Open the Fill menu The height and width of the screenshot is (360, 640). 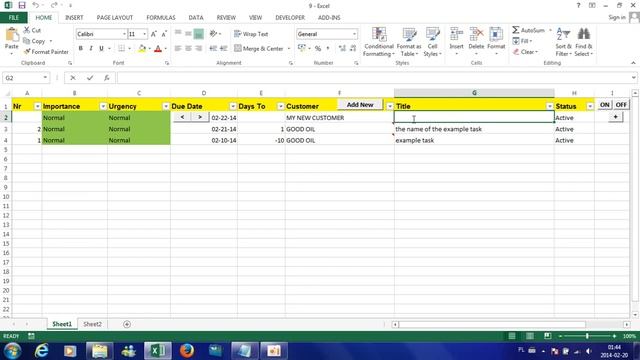click(x=522, y=41)
